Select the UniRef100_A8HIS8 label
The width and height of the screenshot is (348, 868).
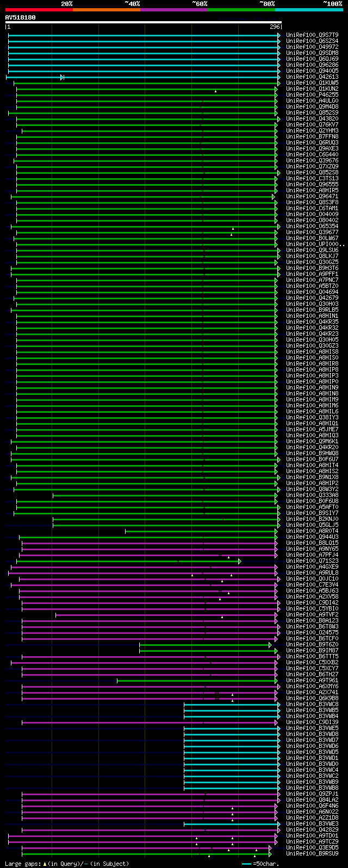[312, 352]
